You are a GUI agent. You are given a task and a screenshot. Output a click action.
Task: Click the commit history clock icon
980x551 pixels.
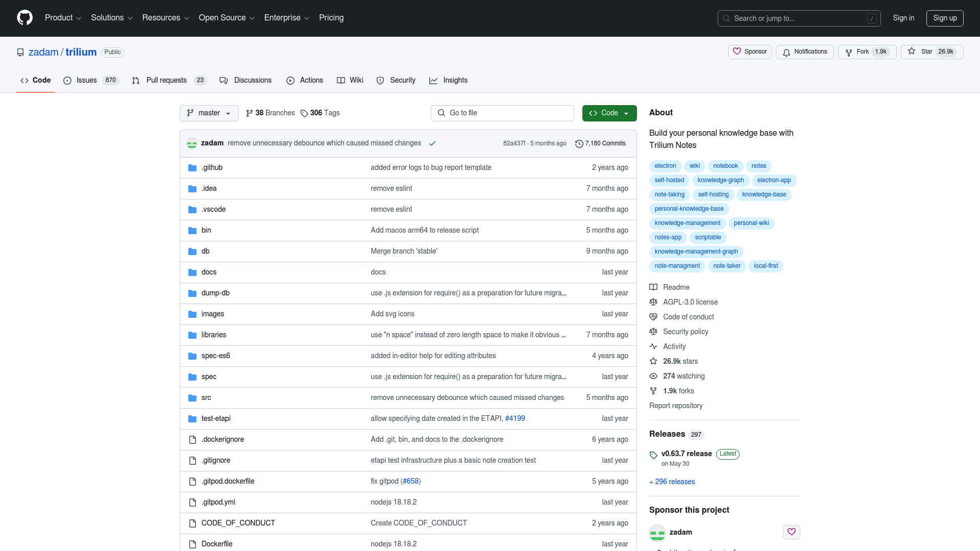pyautogui.click(x=579, y=144)
